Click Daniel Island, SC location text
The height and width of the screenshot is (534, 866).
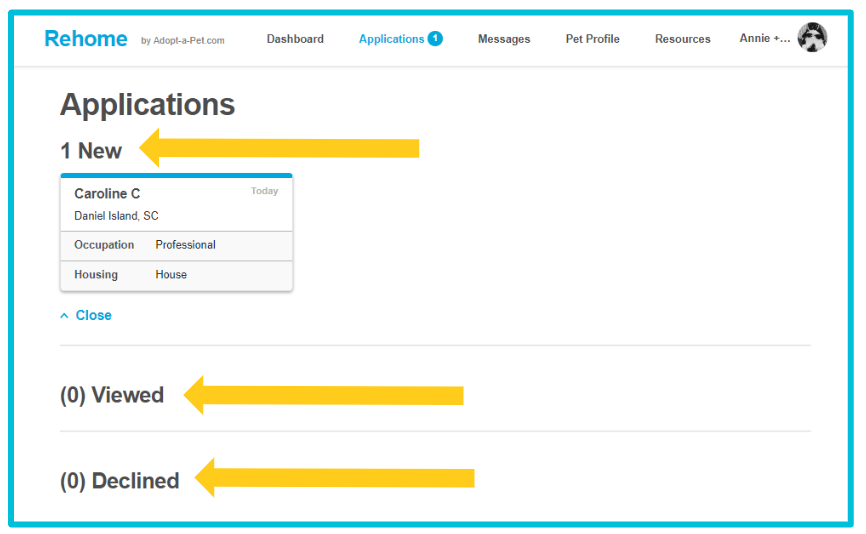tap(116, 216)
